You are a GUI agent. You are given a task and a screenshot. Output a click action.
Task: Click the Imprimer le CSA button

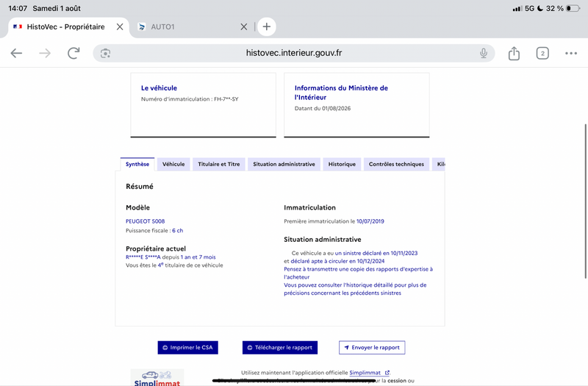[x=188, y=347]
